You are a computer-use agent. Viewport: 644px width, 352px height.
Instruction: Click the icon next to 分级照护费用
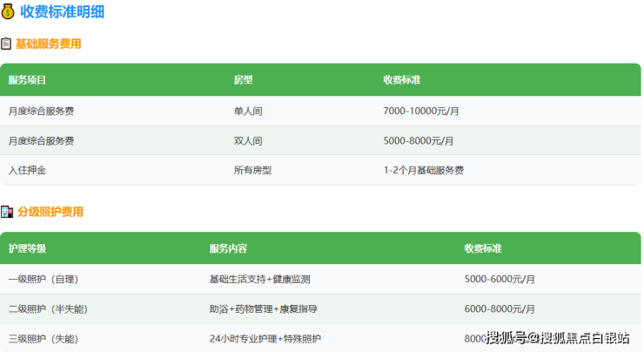[x=6, y=212]
